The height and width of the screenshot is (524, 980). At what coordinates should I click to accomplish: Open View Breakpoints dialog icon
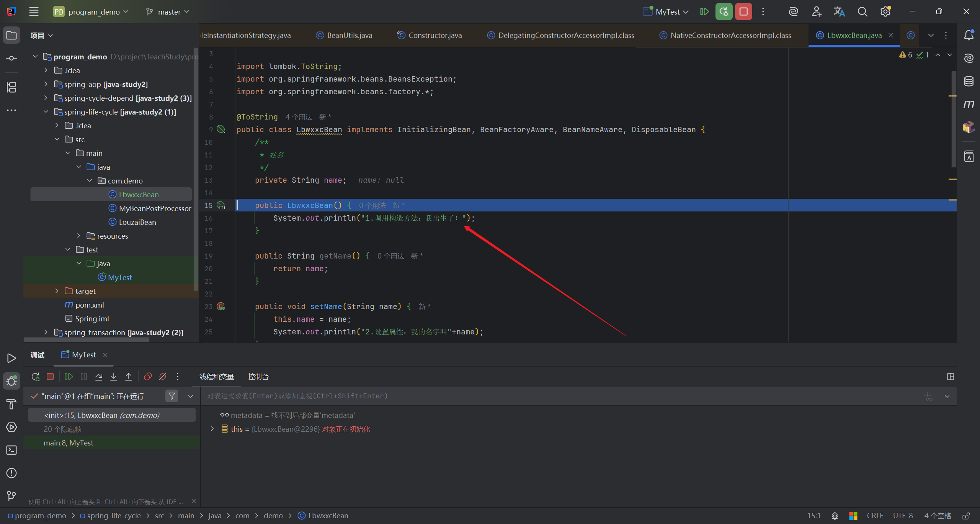click(148, 377)
